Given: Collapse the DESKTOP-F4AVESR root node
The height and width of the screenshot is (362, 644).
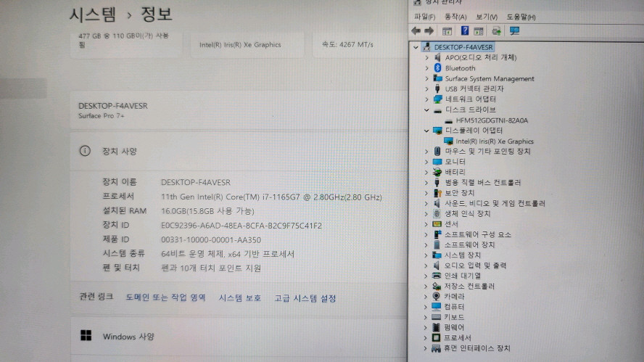Looking at the screenshot, I should pyautogui.click(x=416, y=47).
